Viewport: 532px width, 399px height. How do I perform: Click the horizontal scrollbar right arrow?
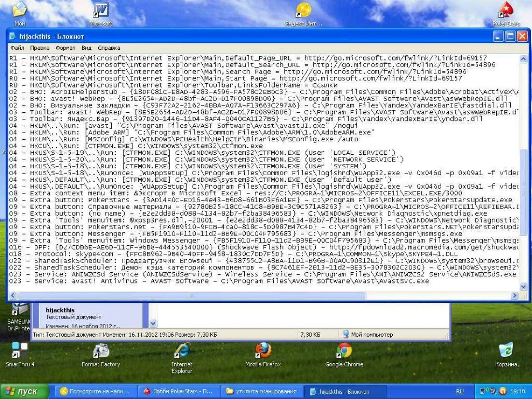515,296
